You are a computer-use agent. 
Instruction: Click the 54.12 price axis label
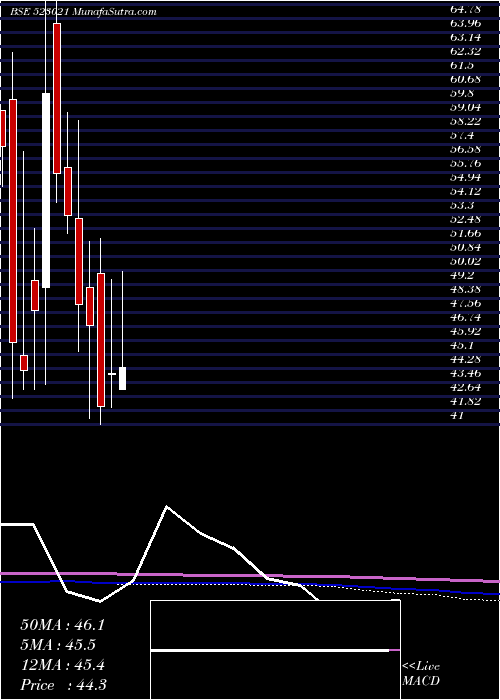pyautogui.click(x=465, y=192)
